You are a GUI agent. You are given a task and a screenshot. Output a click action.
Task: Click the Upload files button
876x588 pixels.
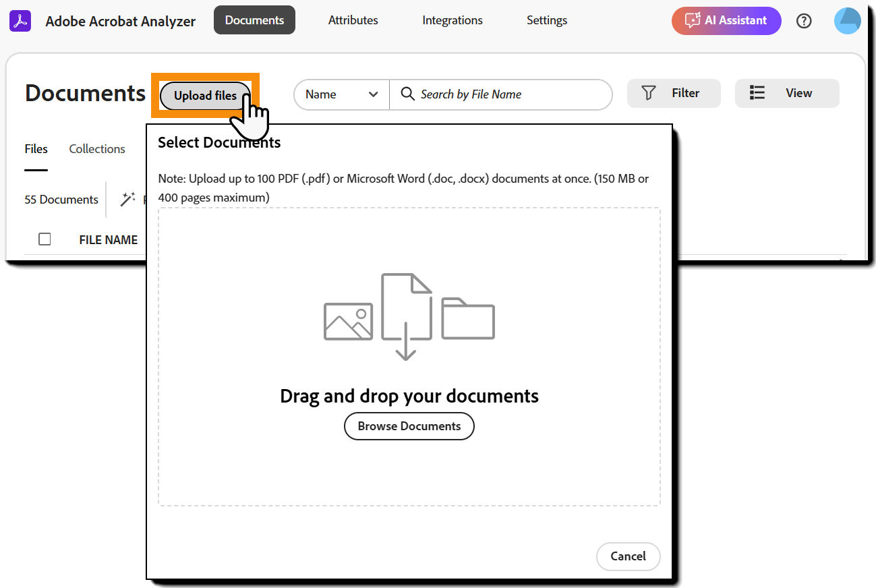(x=204, y=96)
